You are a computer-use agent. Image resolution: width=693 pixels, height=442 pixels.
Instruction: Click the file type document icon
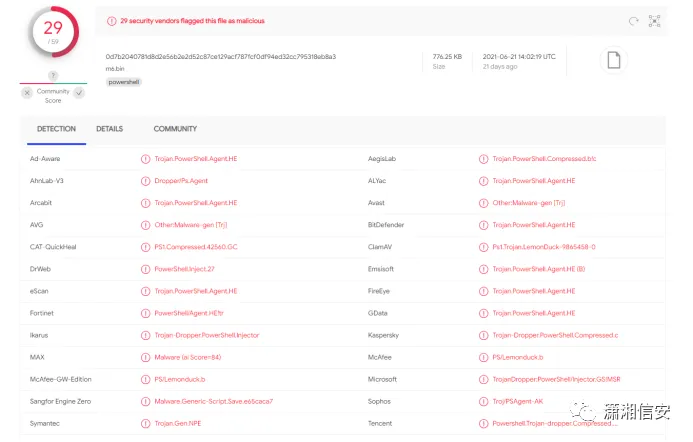coord(614,60)
